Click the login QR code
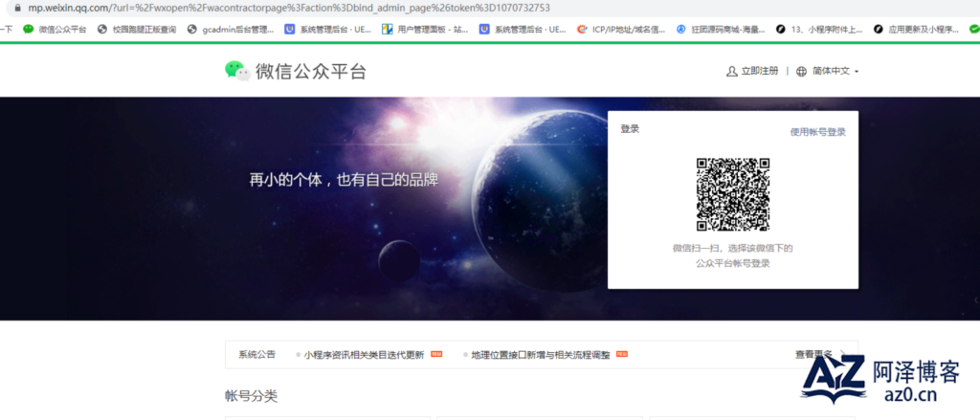 733,194
